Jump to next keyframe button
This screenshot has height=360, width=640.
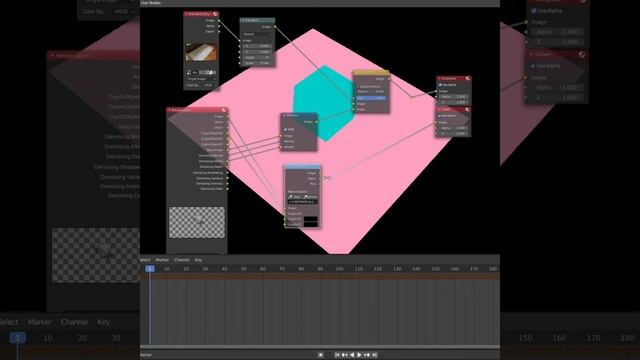coord(367,355)
